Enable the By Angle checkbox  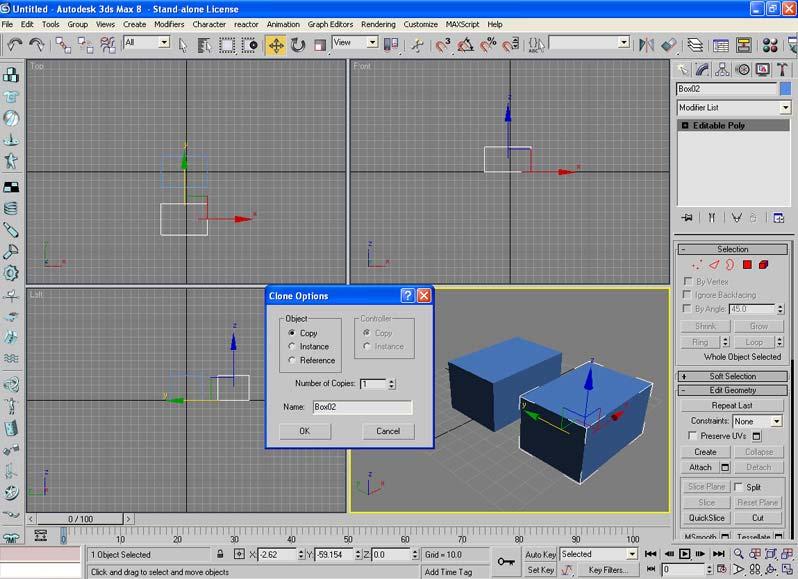[687, 308]
